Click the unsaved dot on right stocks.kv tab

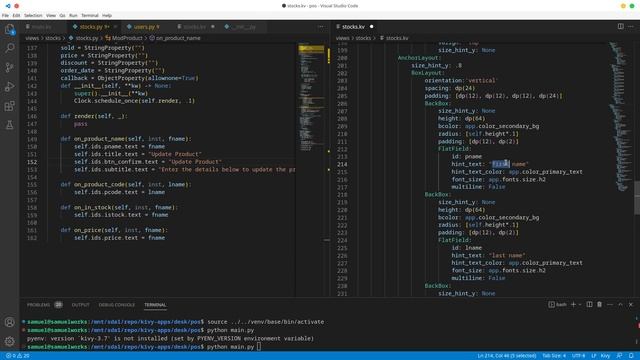(371, 27)
